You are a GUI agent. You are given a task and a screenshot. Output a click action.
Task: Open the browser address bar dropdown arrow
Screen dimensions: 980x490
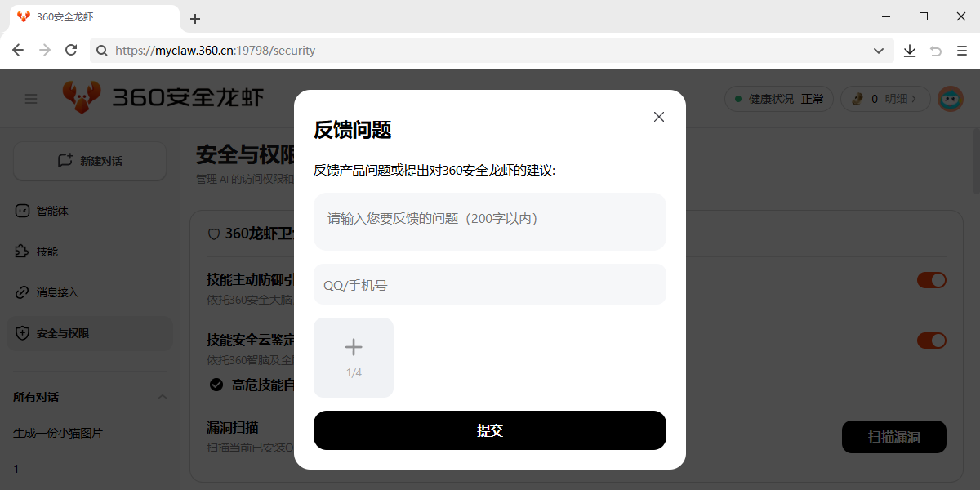point(879,51)
